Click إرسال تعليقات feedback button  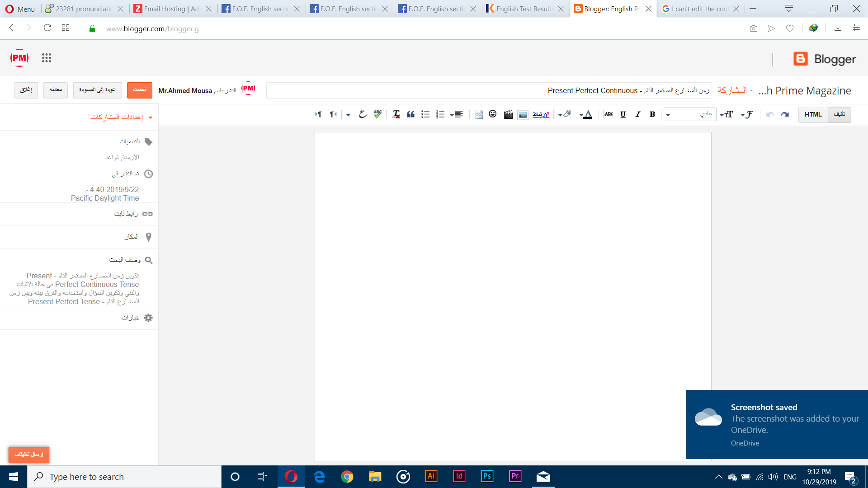29,455
